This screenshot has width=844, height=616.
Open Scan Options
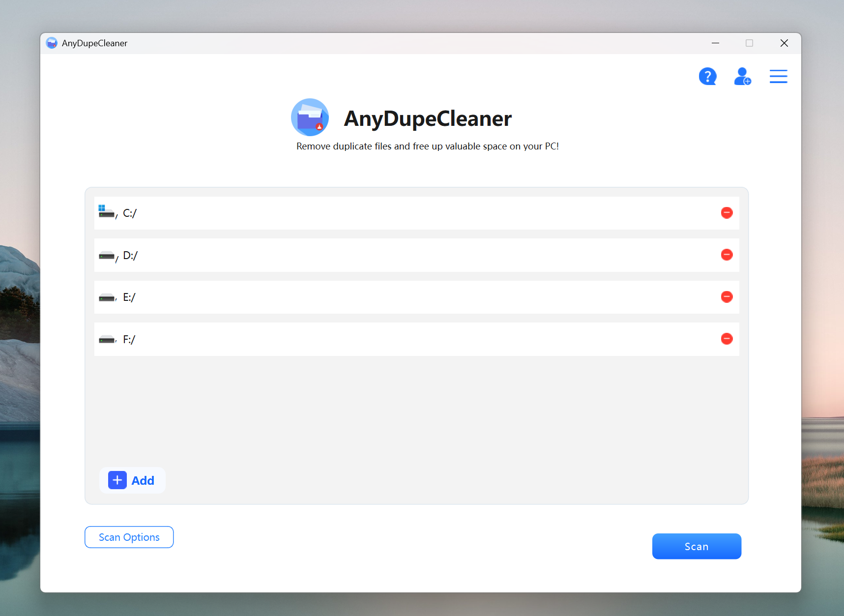(129, 537)
